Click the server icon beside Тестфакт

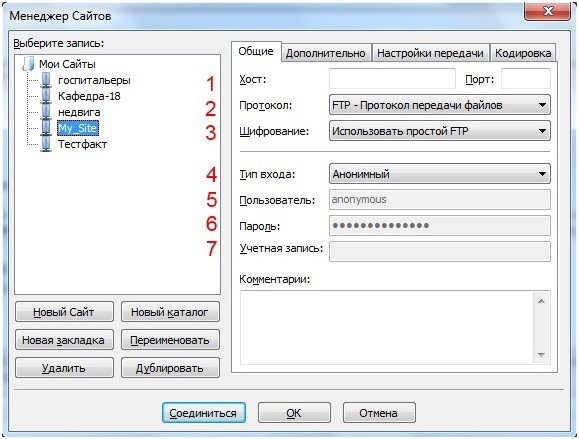46,144
